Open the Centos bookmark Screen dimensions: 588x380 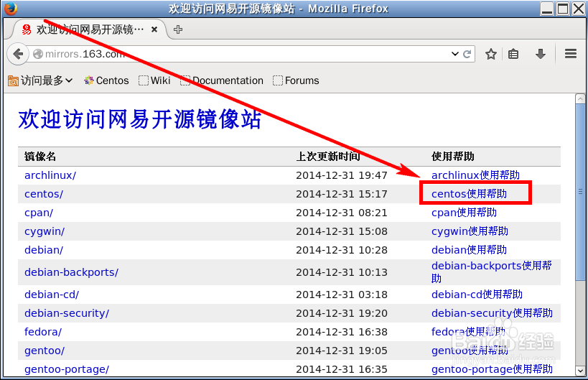[x=106, y=80]
